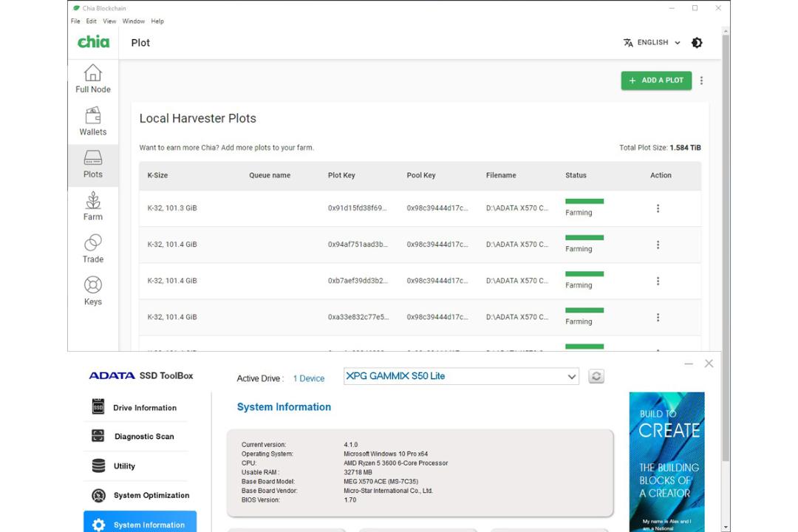The width and height of the screenshot is (798, 532).
Task: Click the Filename column header
Action: [x=501, y=175]
